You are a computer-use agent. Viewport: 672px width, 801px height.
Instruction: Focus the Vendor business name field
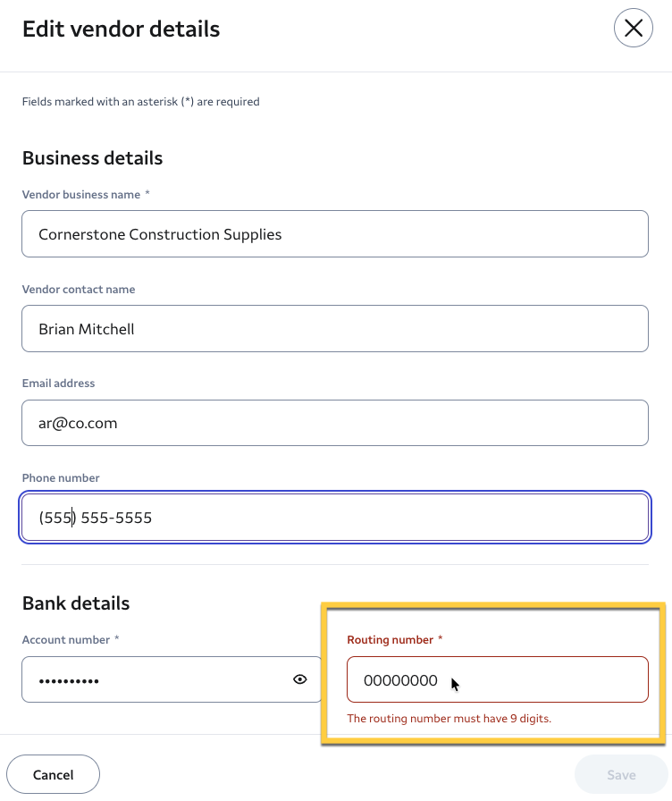point(335,234)
